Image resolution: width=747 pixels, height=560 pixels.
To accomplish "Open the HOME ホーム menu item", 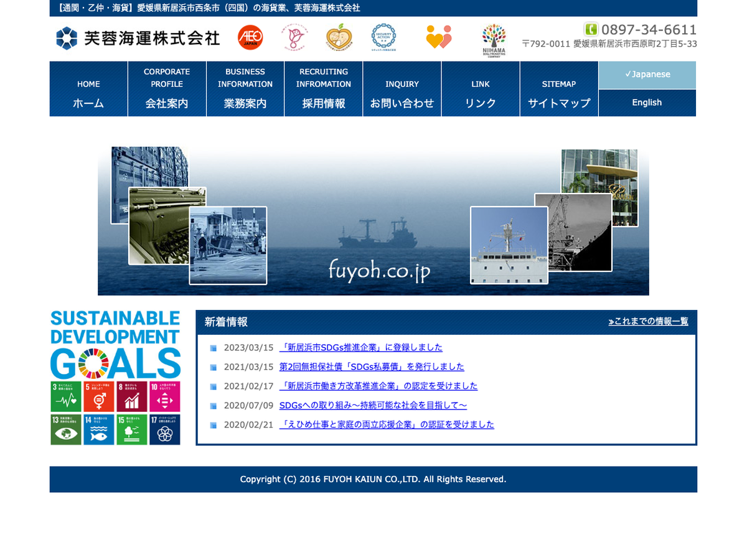I will click(88, 89).
